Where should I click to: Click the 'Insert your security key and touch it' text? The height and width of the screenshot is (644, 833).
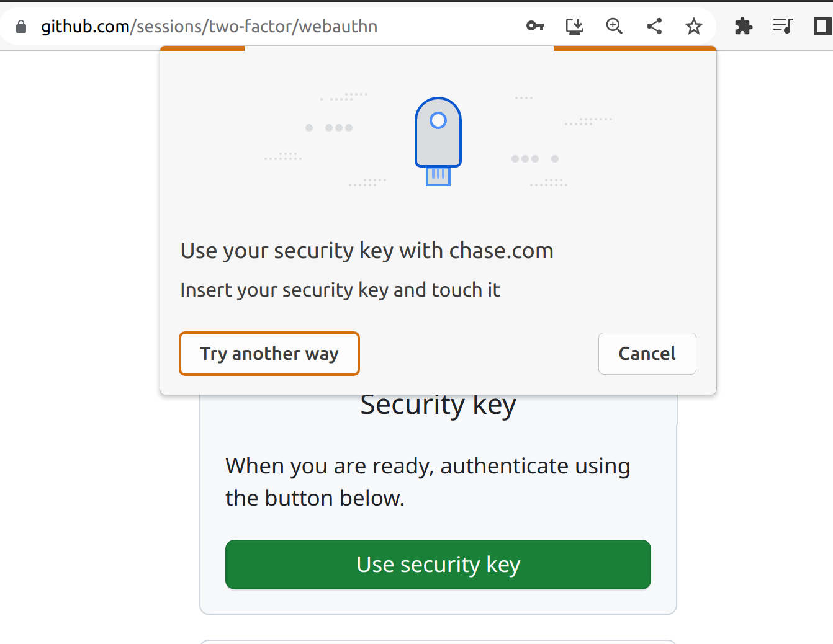(340, 290)
